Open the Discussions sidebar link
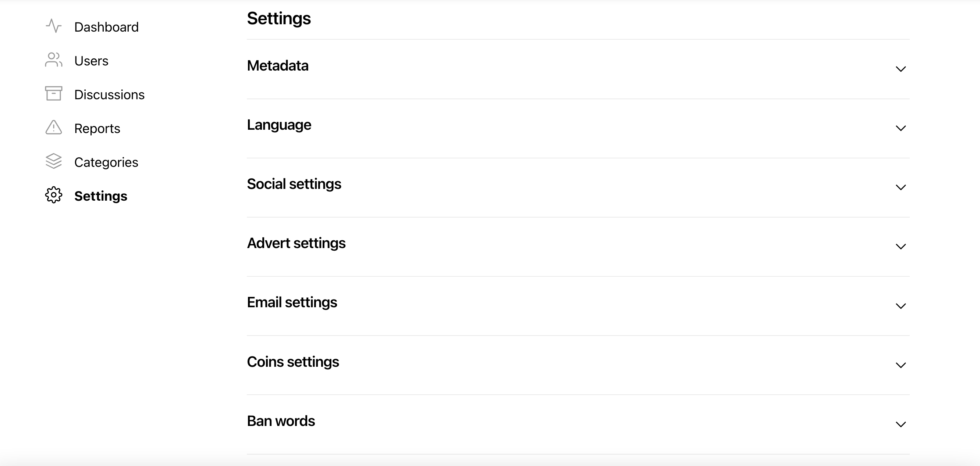This screenshot has width=980, height=466. (x=110, y=95)
